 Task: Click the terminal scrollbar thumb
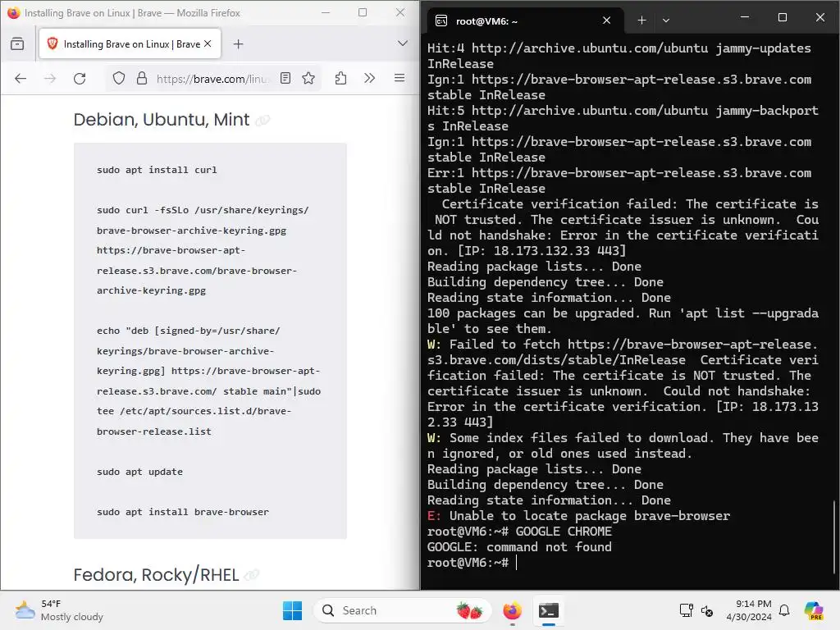coord(834,536)
